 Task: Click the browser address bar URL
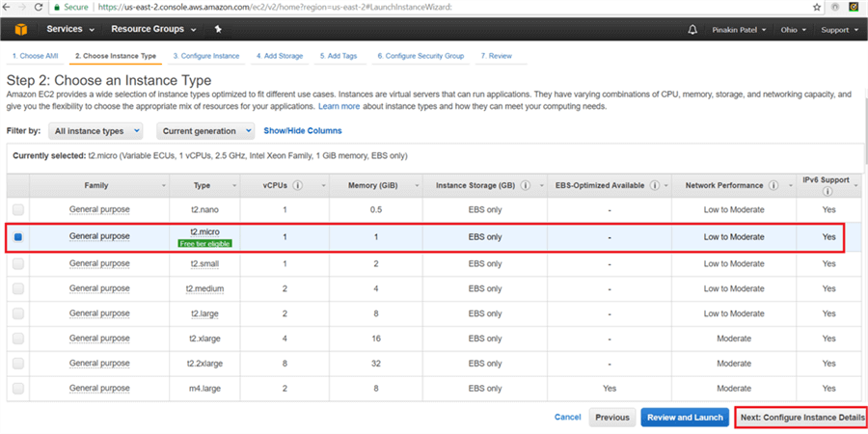[x=275, y=7]
